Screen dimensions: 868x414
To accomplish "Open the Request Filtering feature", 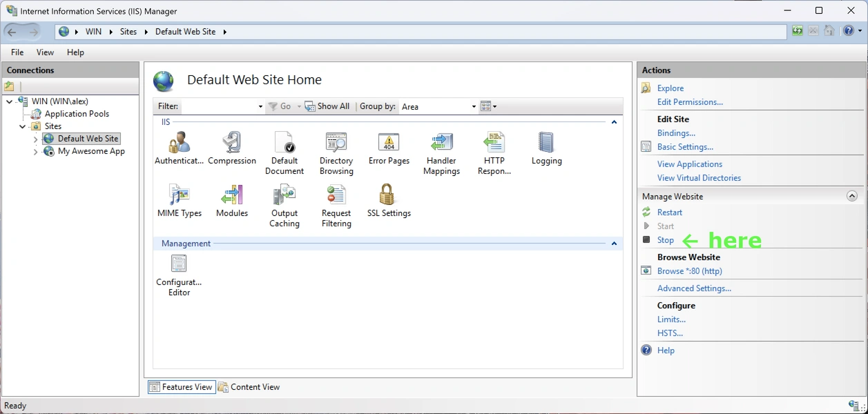I will [336, 206].
